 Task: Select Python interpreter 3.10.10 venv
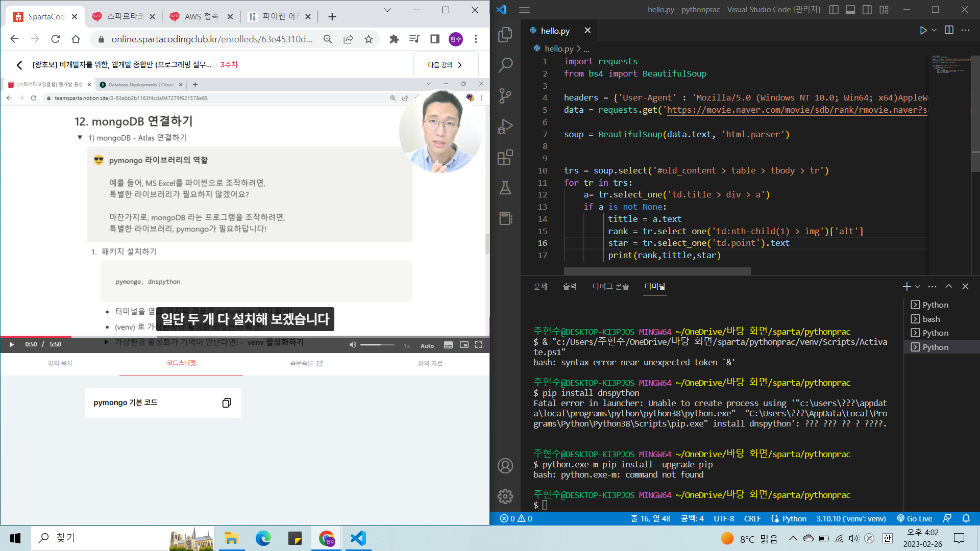point(851,518)
